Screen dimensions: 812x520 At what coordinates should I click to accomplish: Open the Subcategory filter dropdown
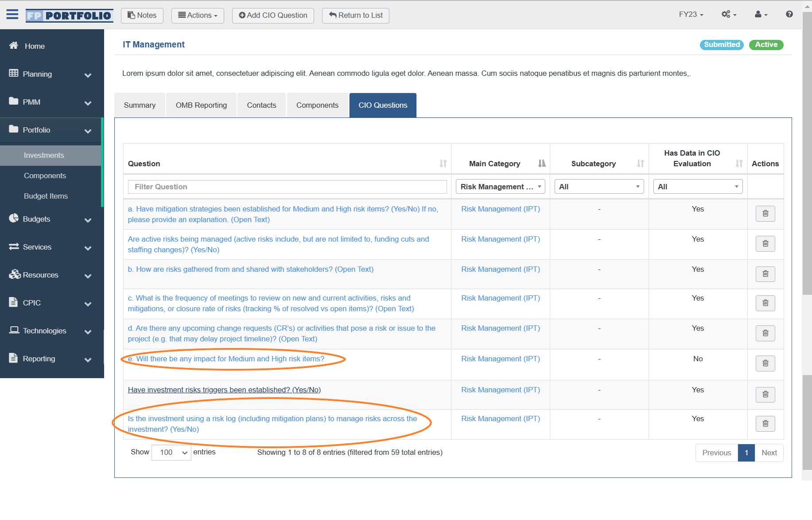[x=599, y=187]
